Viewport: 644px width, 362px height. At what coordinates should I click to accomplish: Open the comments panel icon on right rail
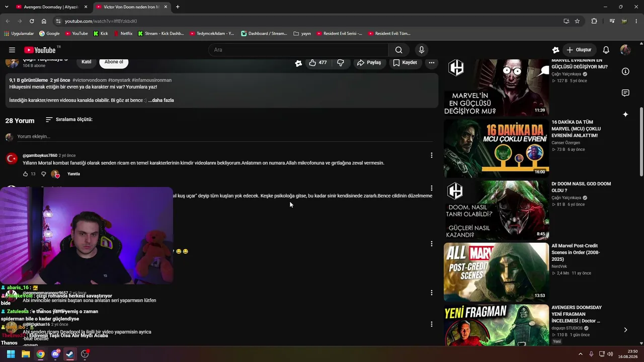point(625,93)
